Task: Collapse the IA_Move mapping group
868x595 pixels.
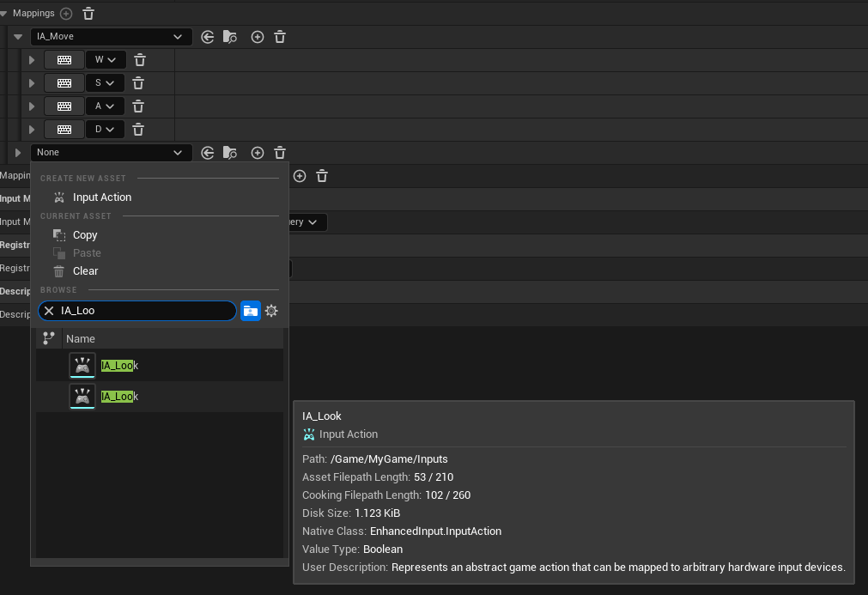Action: (18, 37)
